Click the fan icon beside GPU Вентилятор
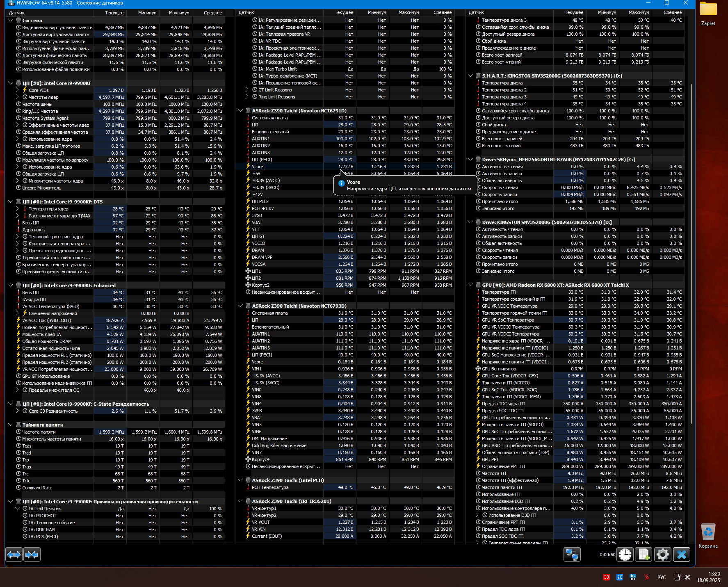The height and width of the screenshot is (587, 728). click(x=478, y=369)
